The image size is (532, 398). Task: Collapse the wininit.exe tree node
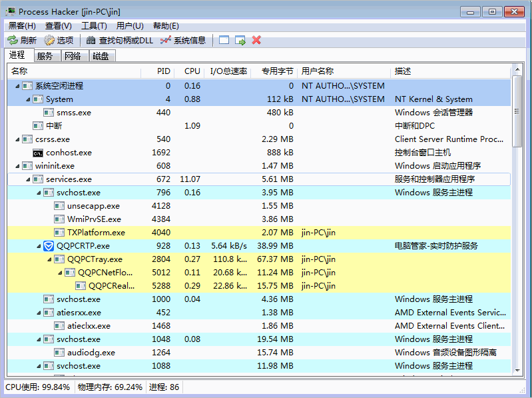[x=17, y=167]
